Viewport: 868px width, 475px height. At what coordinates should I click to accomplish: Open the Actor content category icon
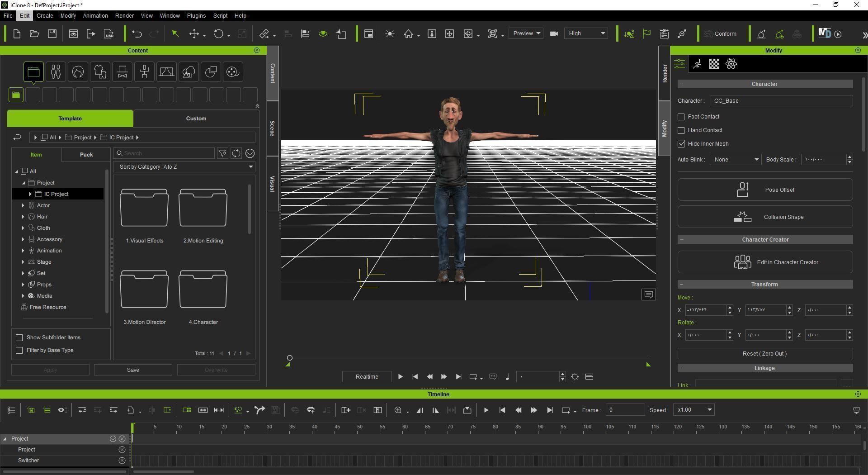pos(56,71)
